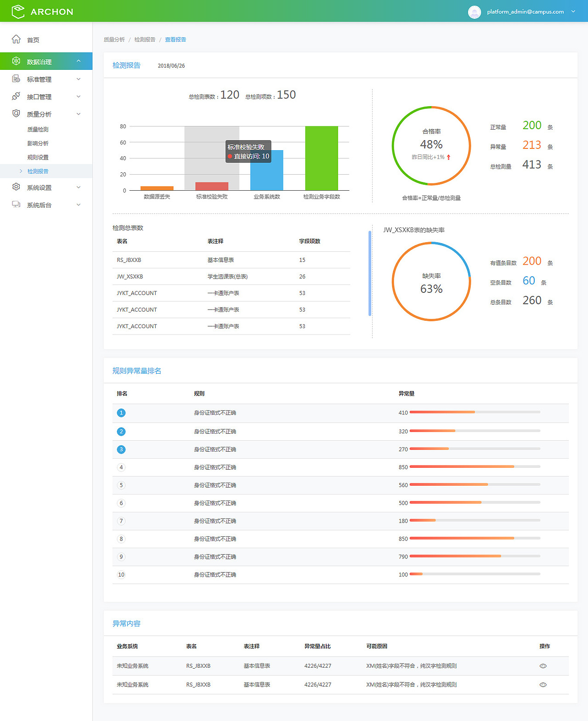Viewport: 588px width, 721px height.
Task: Click the 数据治理 sidebar icon
Action: [16, 61]
